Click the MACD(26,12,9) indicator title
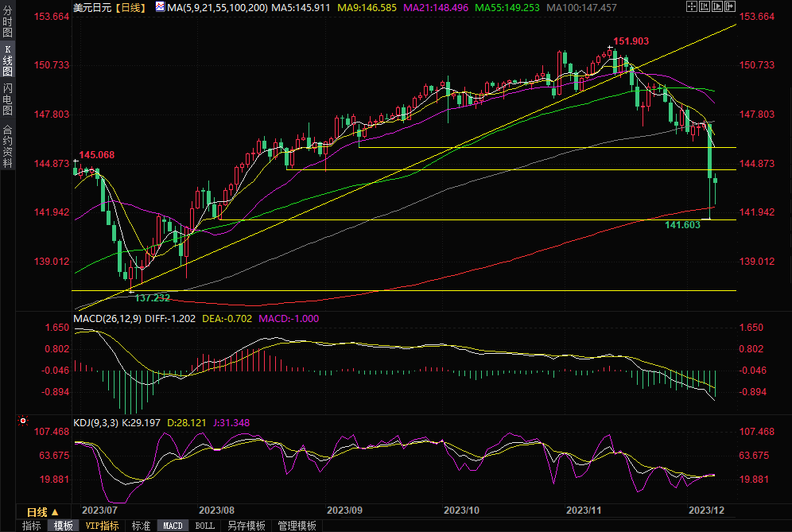This screenshot has width=792, height=532. (107, 319)
